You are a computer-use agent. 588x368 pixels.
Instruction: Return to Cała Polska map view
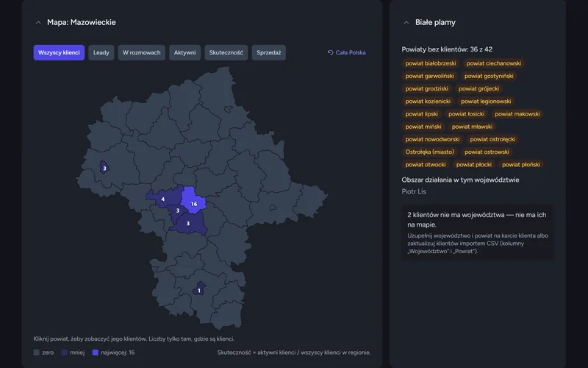coord(346,52)
